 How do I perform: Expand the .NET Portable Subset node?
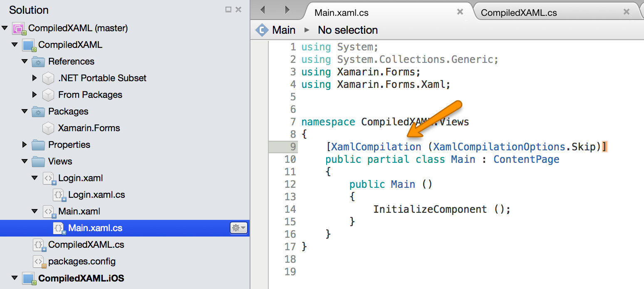coord(35,78)
